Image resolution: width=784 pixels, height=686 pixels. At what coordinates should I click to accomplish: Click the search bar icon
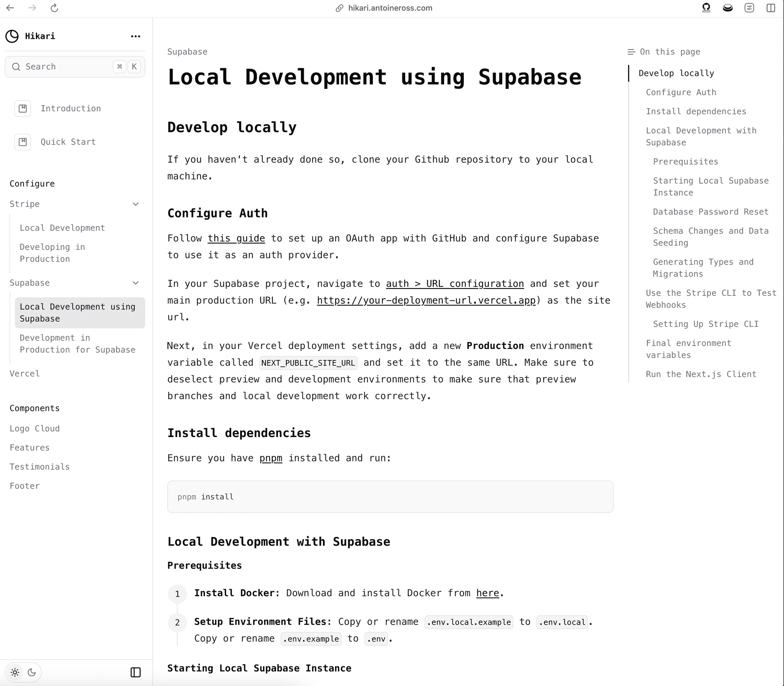pos(18,66)
